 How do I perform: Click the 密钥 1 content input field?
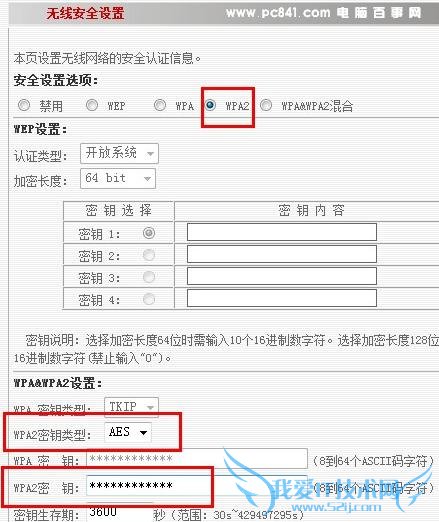[282, 232]
